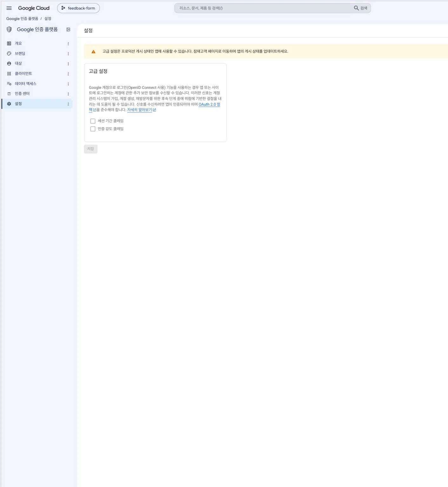
Task: Collapse the side navigation panel
Action: (x=68, y=30)
